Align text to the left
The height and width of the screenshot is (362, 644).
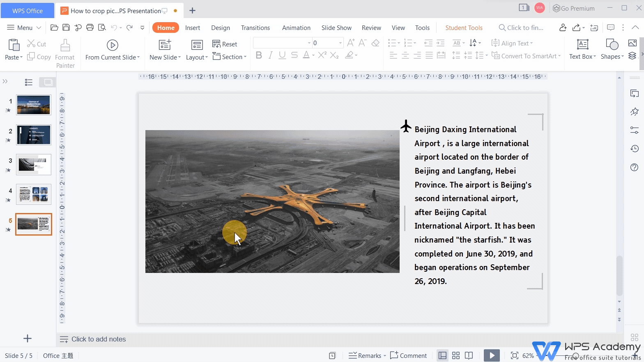[x=393, y=55]
